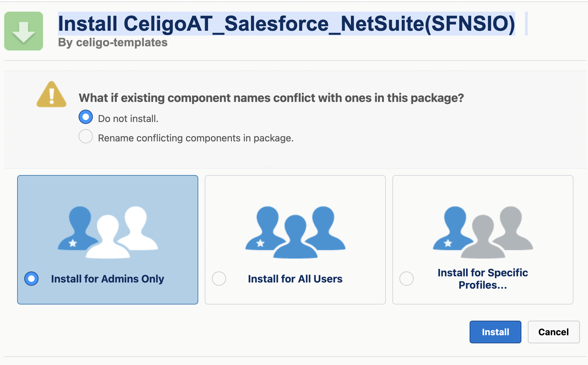Screen dimensions: 588x365
Task: Click the yellow warning triangle icon
Action: (x=52, y=94)
